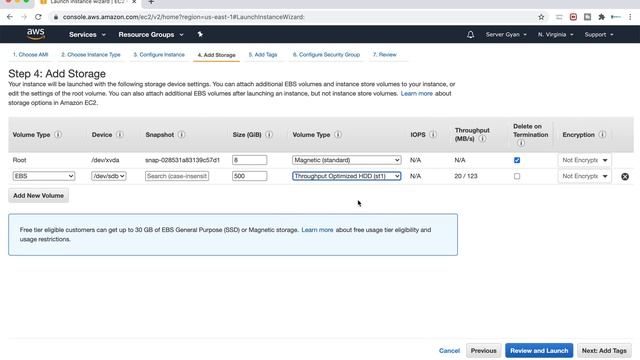This screenshot has width=640, height=360.
Task: Click the Previous button
Action: point(483,351)
